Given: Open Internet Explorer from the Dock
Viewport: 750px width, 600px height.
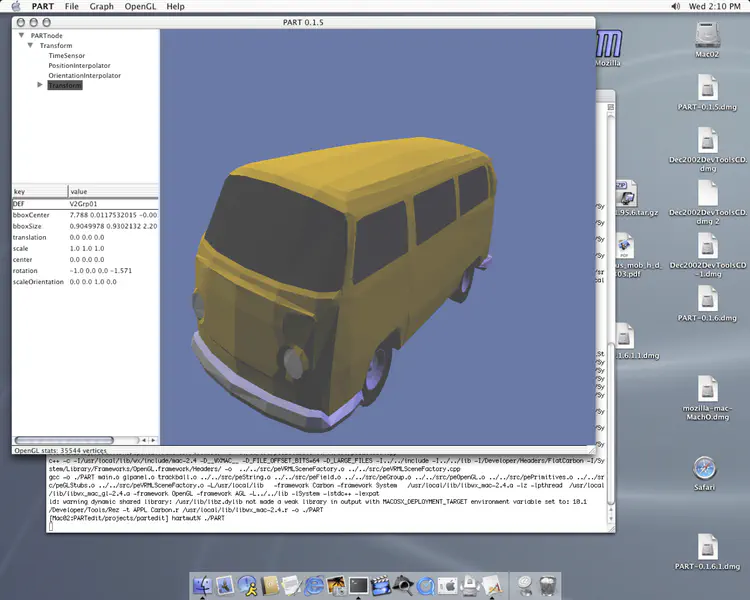Looking at the screenshot, I should [314, 585].
